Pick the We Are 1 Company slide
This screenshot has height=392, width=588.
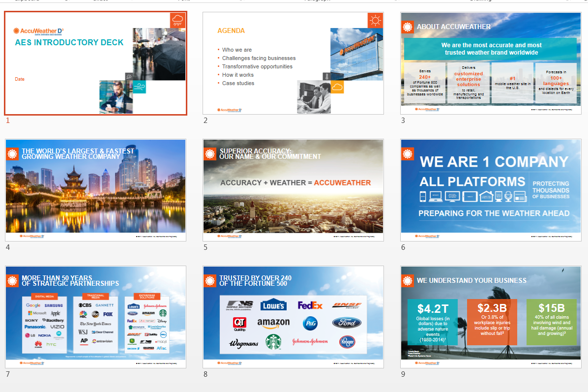491,190
